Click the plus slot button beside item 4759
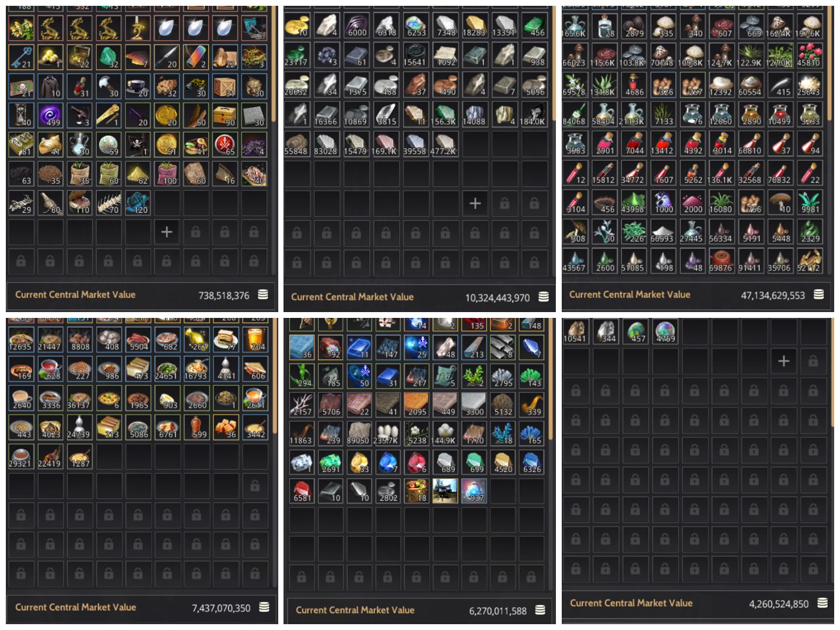 point(783,361)
